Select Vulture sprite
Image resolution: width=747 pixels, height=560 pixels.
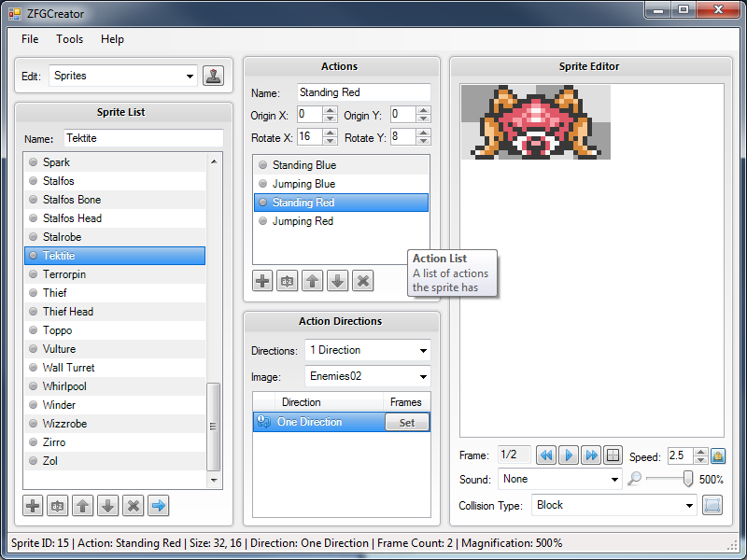115,348
